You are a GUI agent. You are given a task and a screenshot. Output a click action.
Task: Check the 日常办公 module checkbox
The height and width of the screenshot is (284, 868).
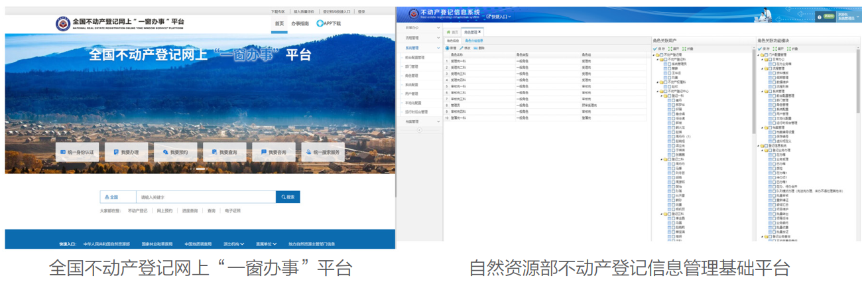point(770,59)
